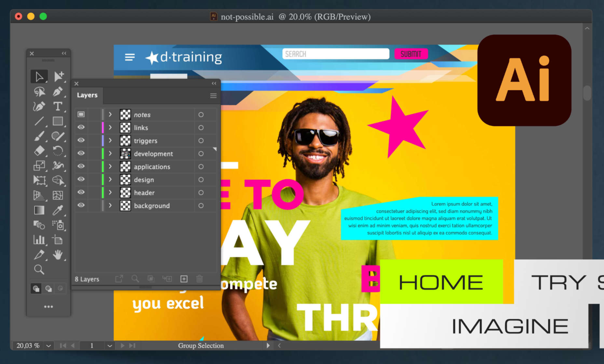Viewport: 604px width, 364px height.
Task: Click the target circle for design layer
Action: pos(201,180)
